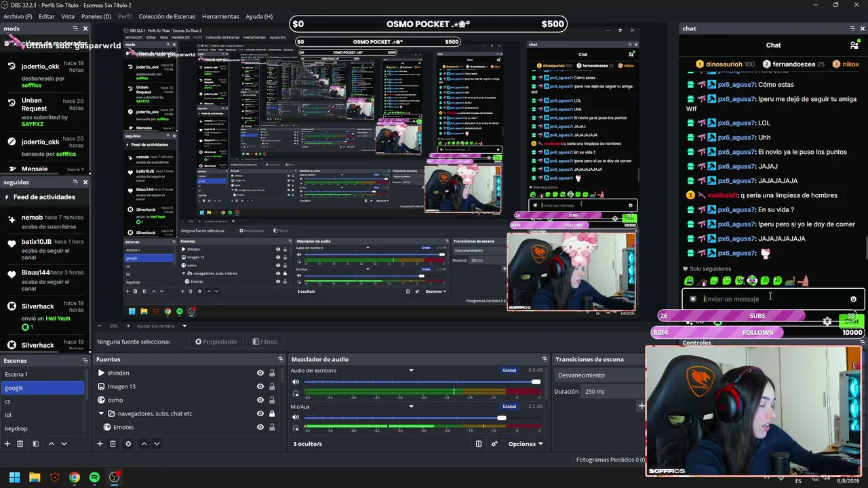Mute Mic/Aux speaker icon
The image size is (868, 488).
click(296, 418)
